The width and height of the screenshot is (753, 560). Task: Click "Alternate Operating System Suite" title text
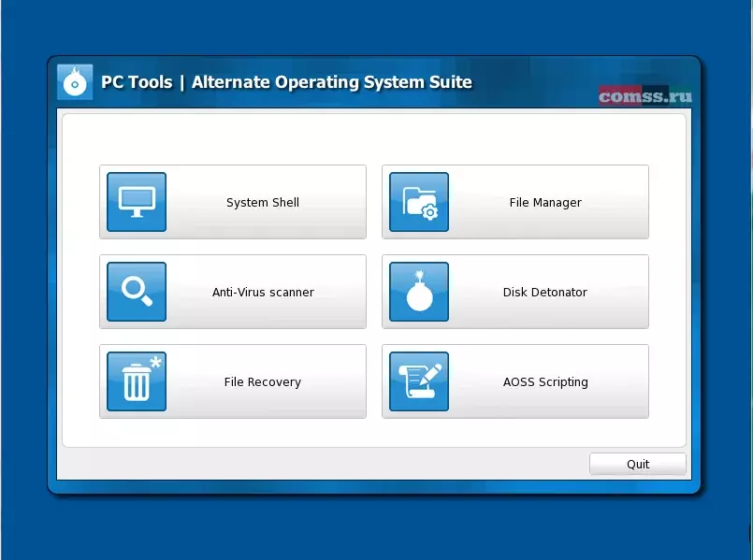332,82
